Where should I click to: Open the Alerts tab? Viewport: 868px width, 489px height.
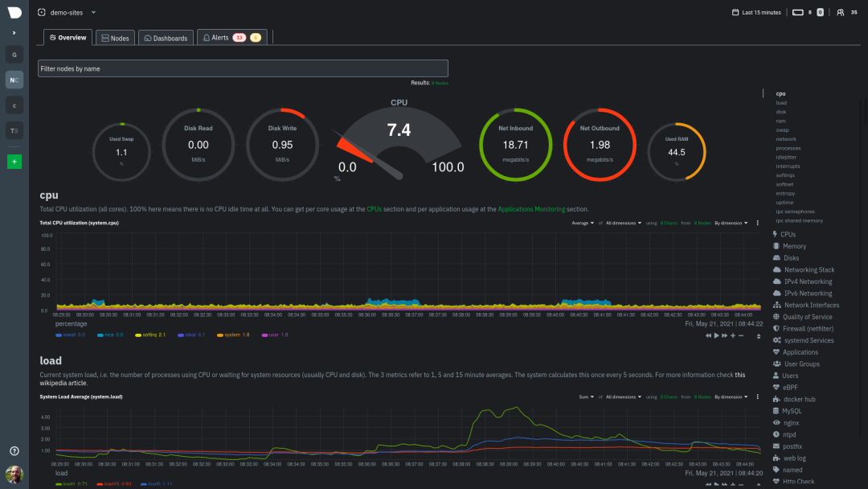pos(232,38)
